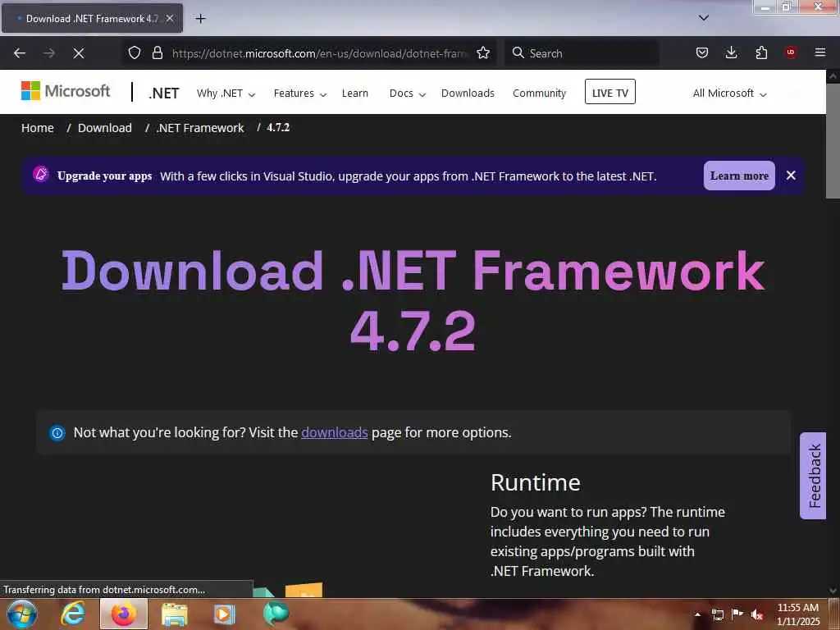Open Windows Media Player on taskbar
The width and height of the screenshot is (840, 630).
pyautogui.click(x=225, y=614)
